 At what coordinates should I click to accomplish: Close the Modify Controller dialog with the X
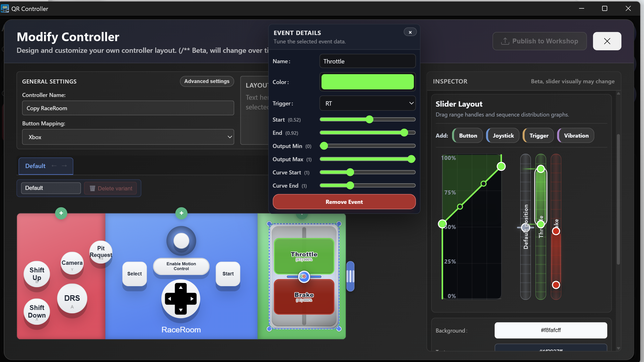[607, 41]
